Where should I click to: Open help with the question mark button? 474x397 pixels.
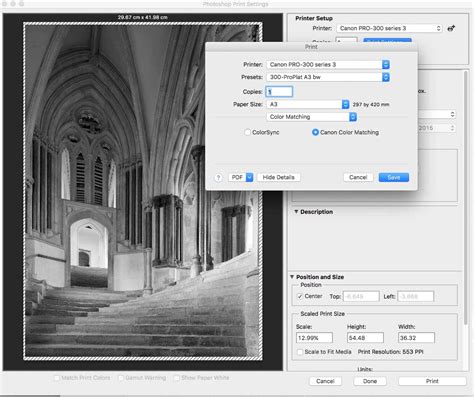tap(218, 178)
